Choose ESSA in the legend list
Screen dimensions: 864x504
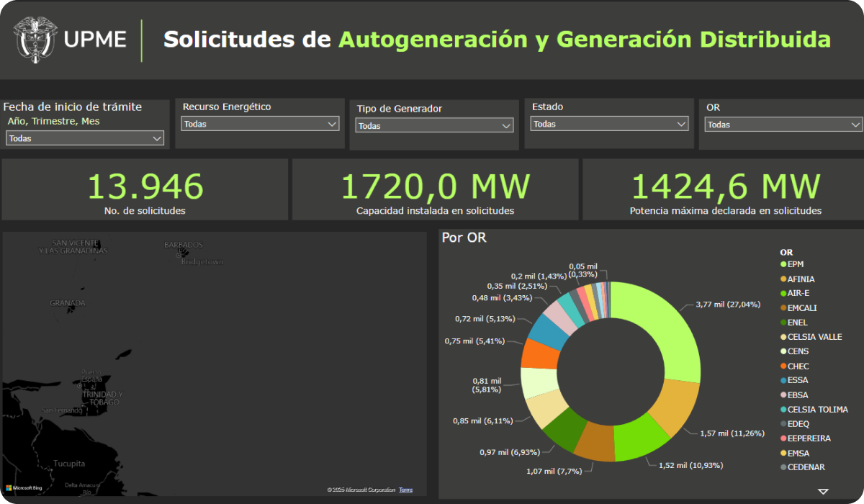pos(797,380)
